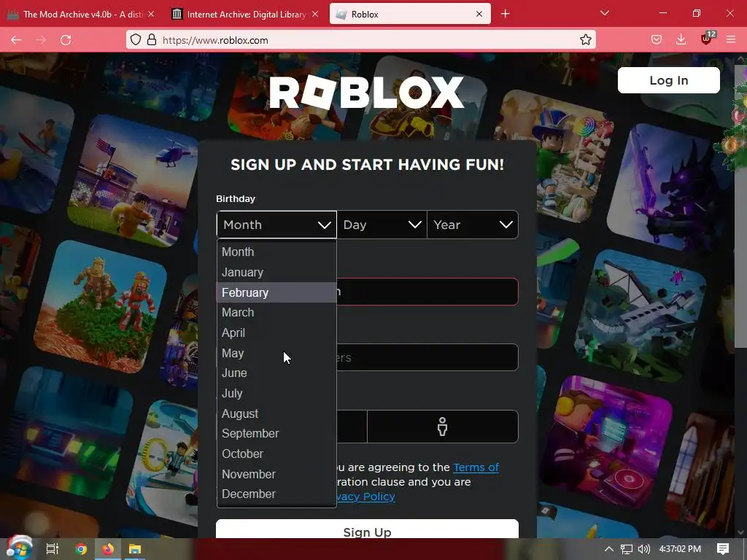Click the Roblox logo

point(366,93)
